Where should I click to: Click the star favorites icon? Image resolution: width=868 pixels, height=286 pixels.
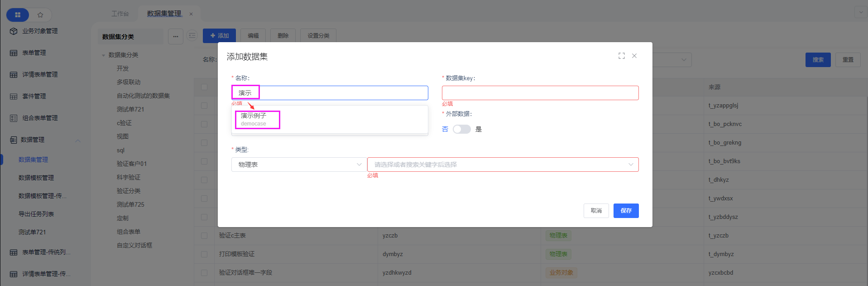point(40,15)
